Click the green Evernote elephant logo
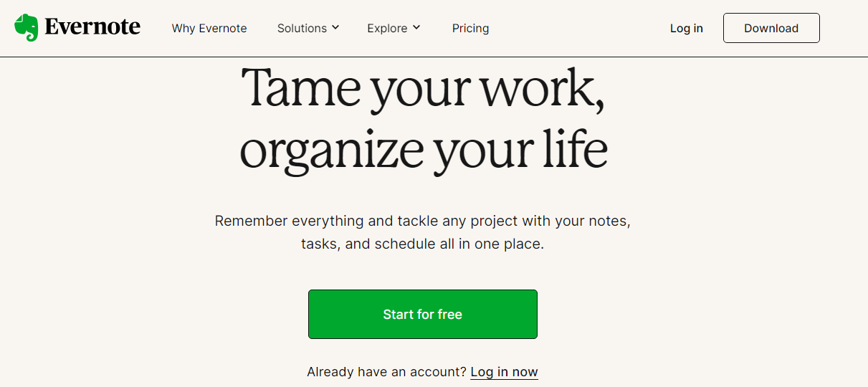Viewport: 868px width, 387px height. [27, 28]
